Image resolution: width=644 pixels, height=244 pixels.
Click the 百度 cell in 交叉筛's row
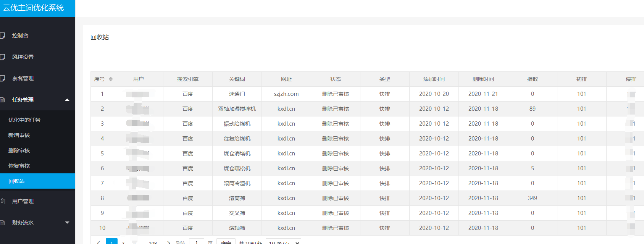pyautogui.click(x=188, y=213)
